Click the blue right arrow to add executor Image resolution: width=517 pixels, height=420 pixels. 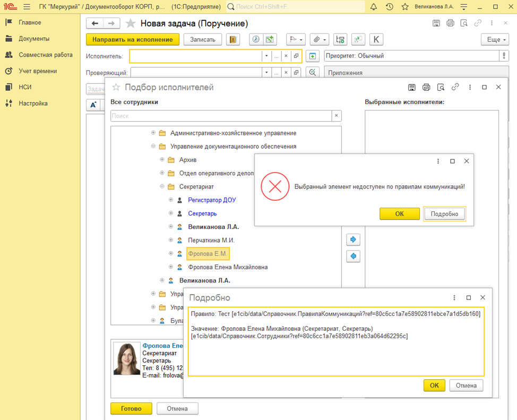tap(353, 239)
